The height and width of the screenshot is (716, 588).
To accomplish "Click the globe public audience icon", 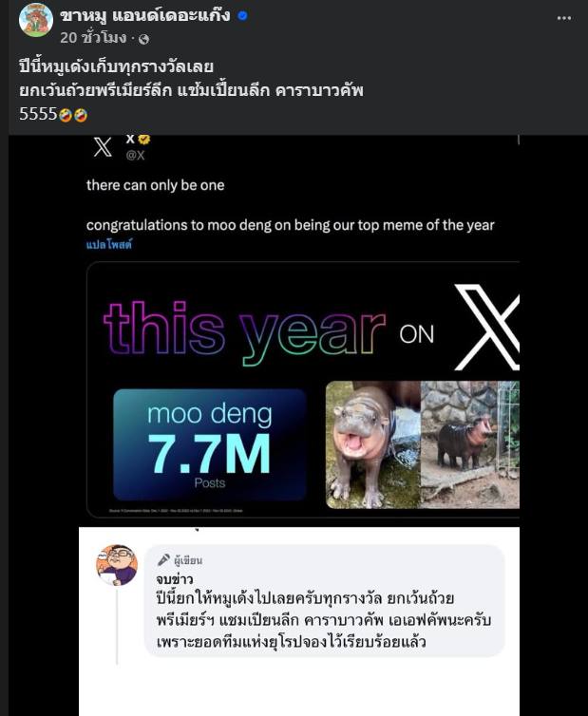I will pos(143,39).
